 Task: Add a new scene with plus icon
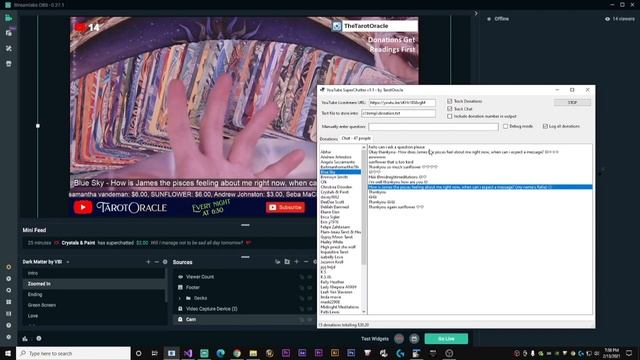[x=148, y=262]
